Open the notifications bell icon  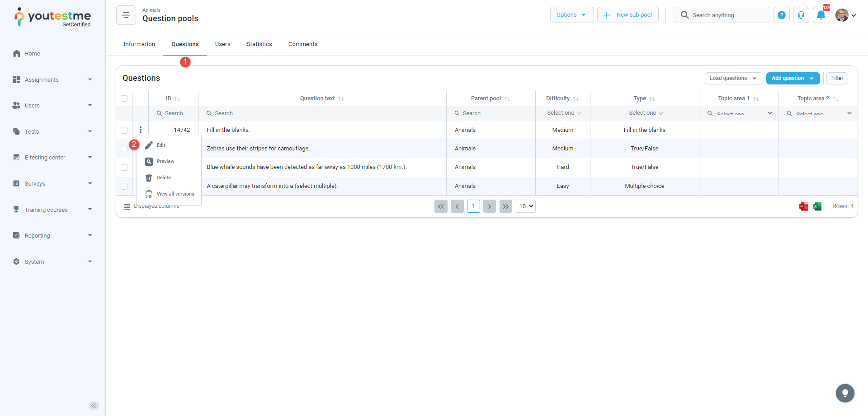821,15
